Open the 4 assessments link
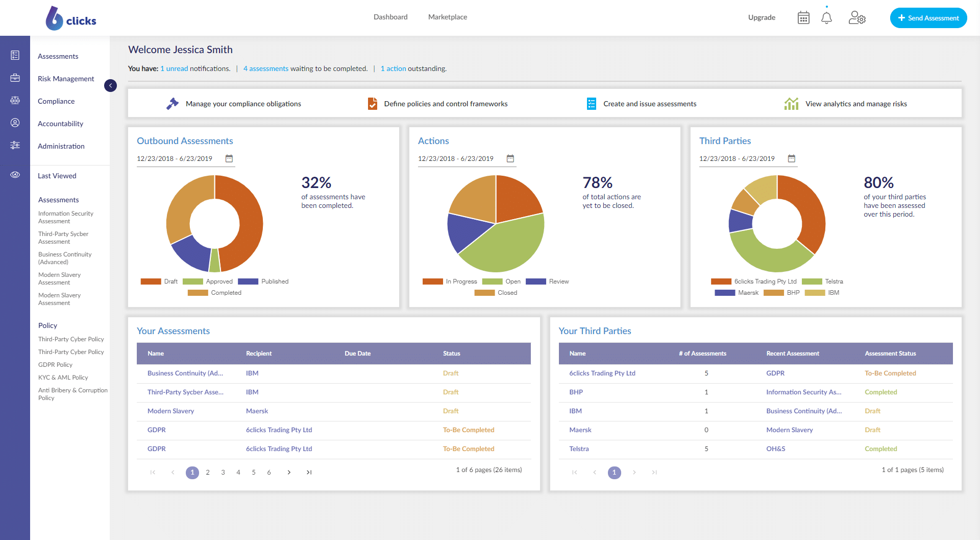This screenshot has height=540, width=980. 265,68
